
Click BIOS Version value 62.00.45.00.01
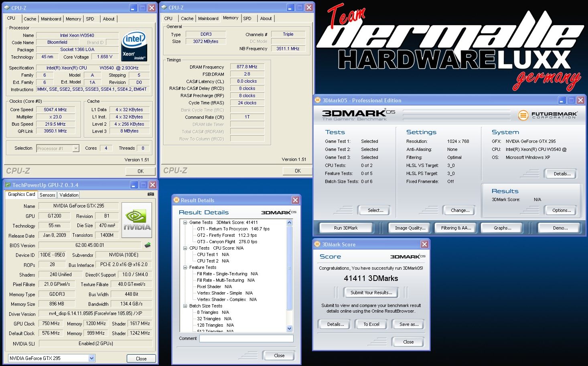(x=90, y=245)
